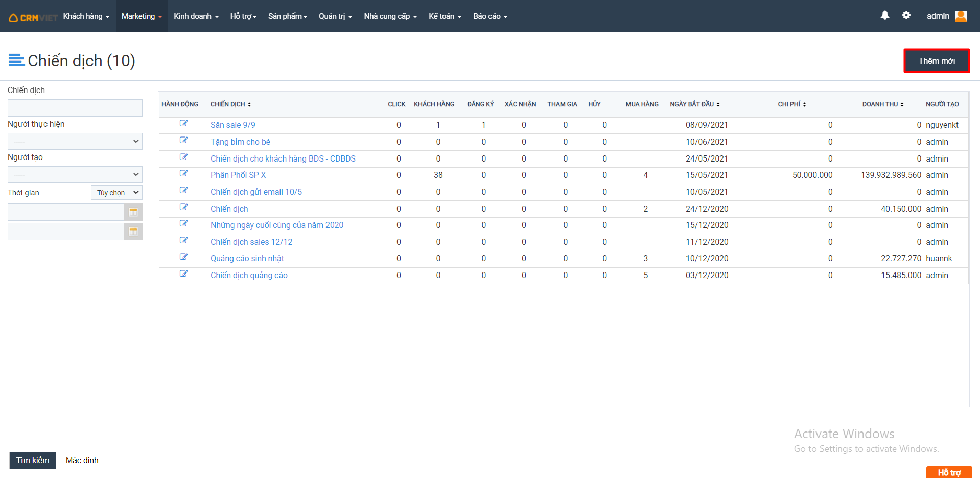The height and width of the screenshot is (478, 980).
Task: Focus the end date input field
Action: pos(66,232)
